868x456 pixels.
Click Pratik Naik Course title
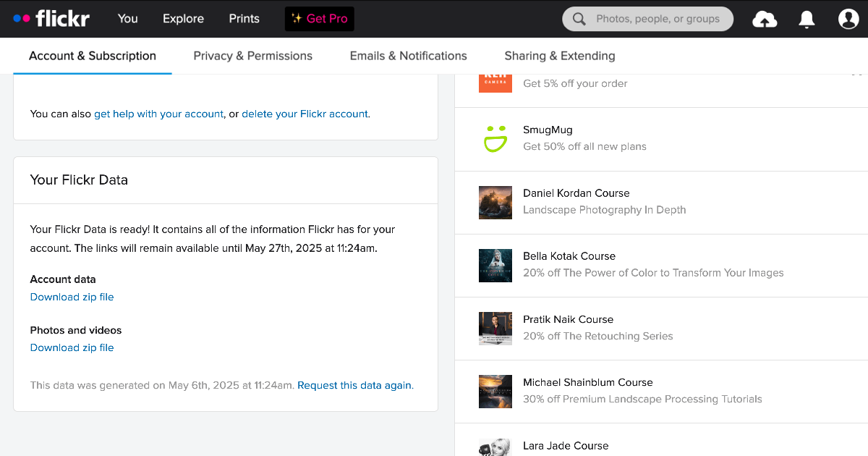(569, 319)
